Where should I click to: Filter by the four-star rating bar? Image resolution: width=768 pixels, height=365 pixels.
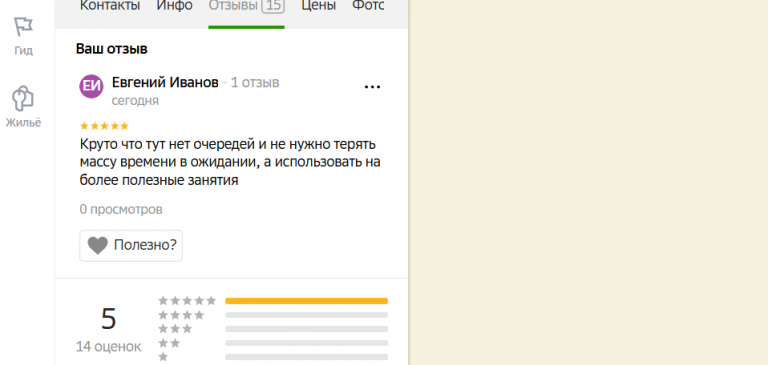point(306,315)
